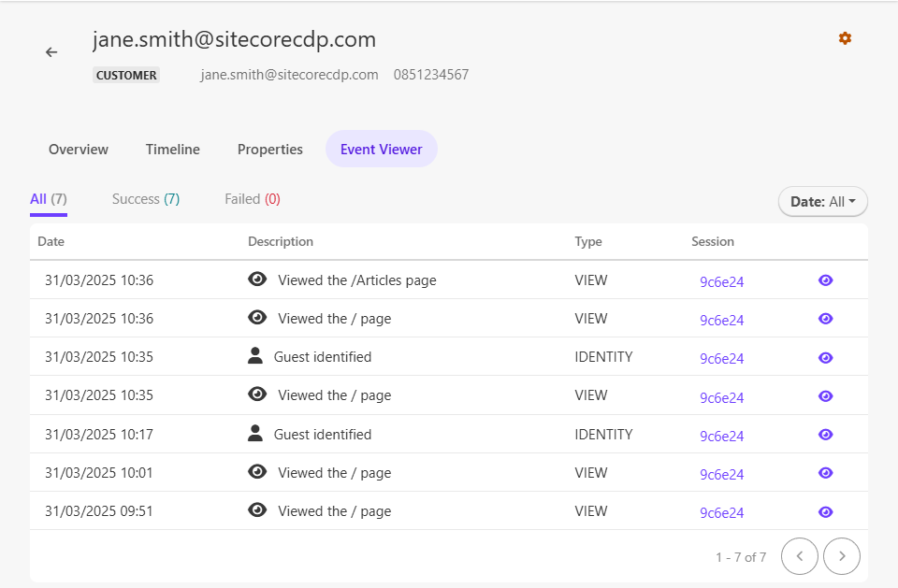This screenshot has width=898, height=588.
Task: Click person icon in 10:35 Guest identified row
Action: tap(255, 356)
